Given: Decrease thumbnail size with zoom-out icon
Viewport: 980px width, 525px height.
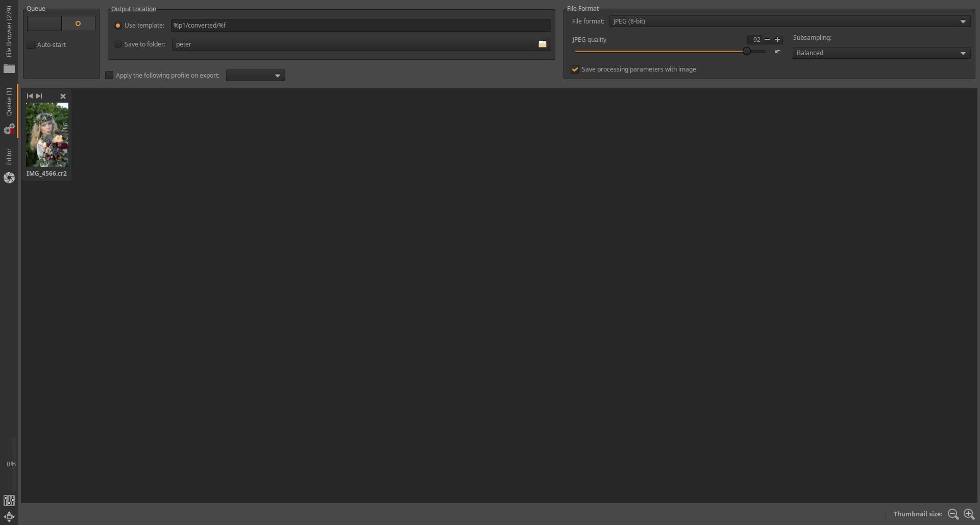Looking at the screenshot, I should (953, 514).
